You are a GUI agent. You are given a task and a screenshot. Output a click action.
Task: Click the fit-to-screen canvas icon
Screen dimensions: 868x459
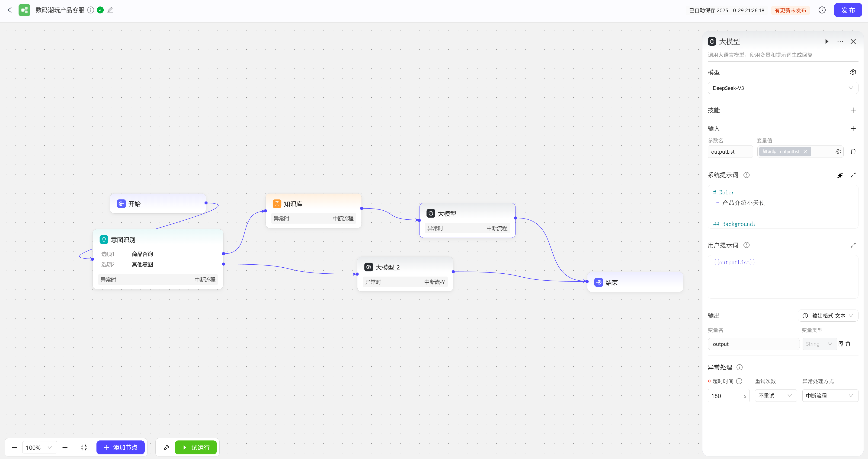(84, 447)
